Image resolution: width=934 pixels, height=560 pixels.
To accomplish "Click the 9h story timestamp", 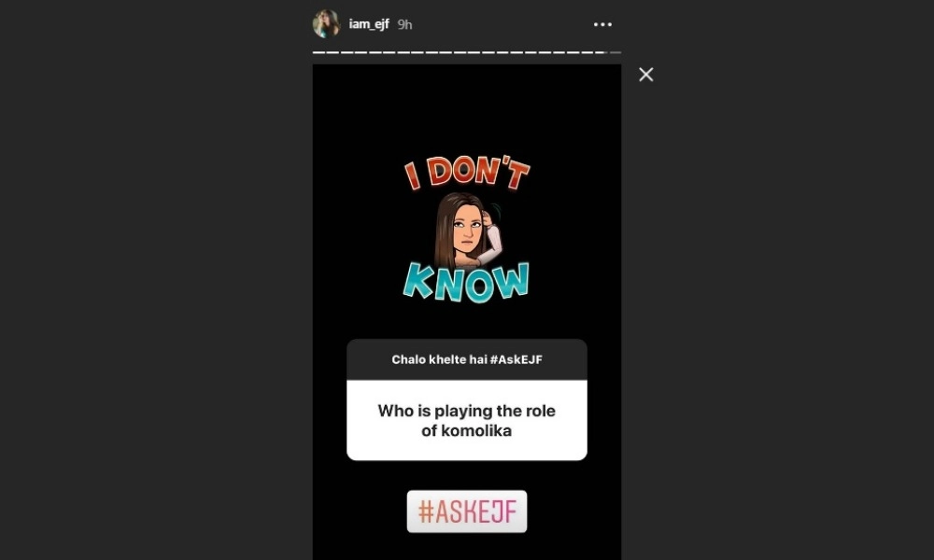I will click(x=404, y=24).
